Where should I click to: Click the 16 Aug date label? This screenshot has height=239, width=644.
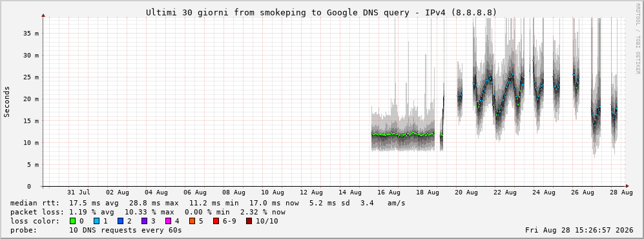coord(389,192)
